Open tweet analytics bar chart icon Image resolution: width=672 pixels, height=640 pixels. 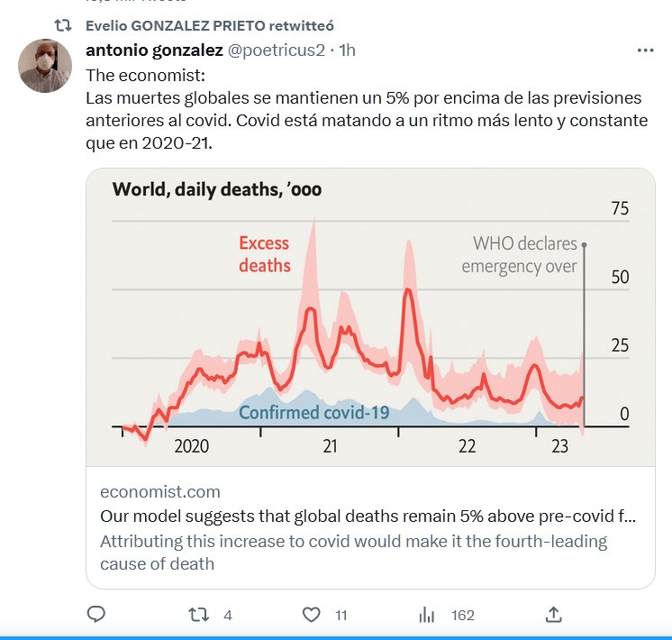(x=426, y=615)
